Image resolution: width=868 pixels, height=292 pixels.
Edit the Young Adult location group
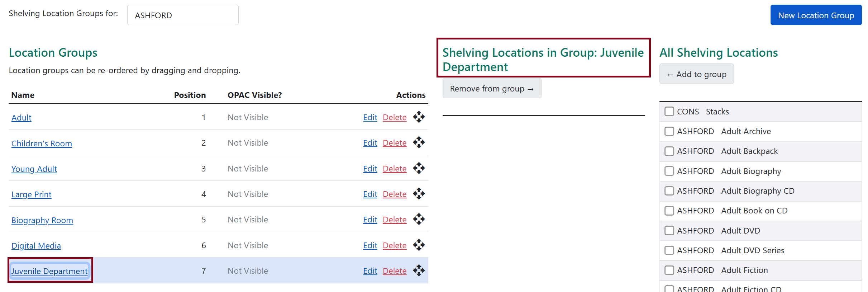tap(369, 168)
